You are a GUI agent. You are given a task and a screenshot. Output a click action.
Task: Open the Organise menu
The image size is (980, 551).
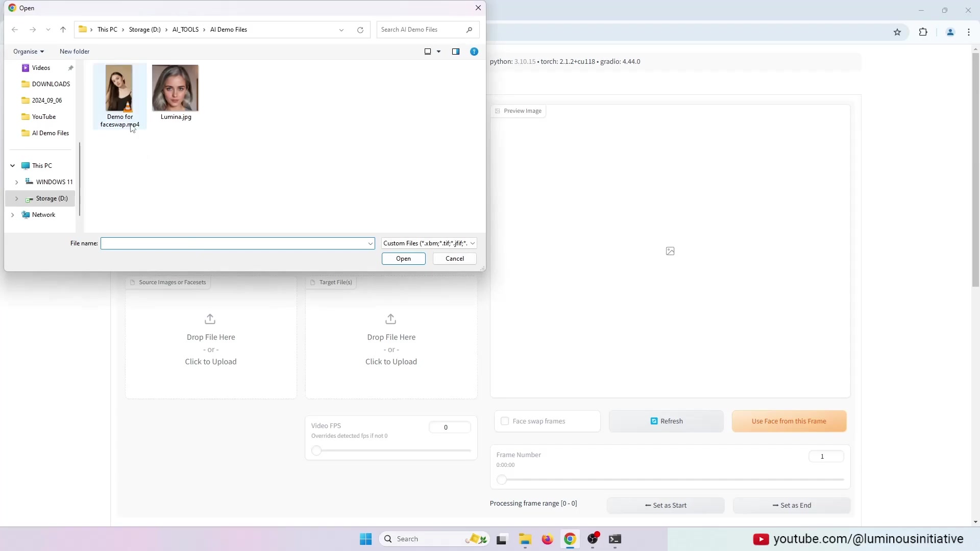click(29, 52)
